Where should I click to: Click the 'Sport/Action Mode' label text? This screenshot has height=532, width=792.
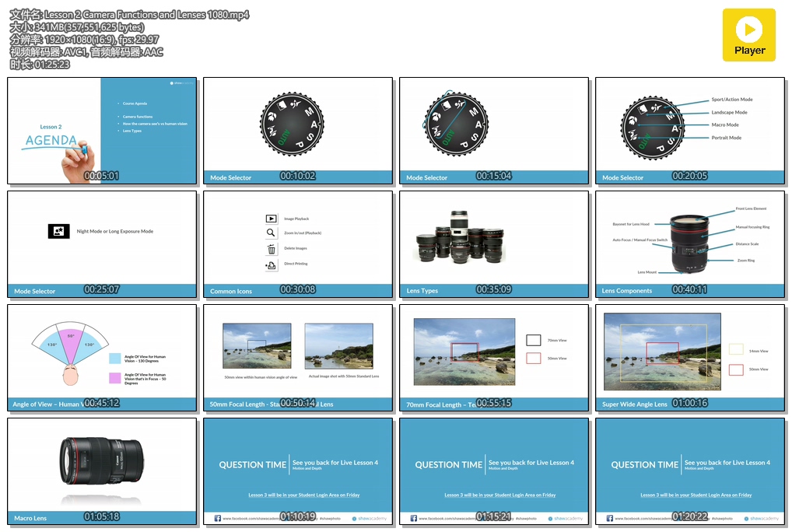tap(732, 100)
